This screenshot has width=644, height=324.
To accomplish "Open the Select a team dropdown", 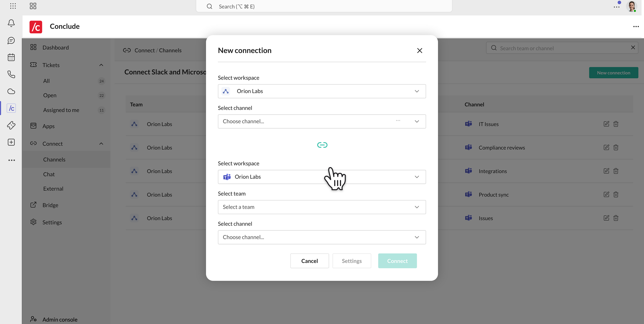I will click(322, 207).
